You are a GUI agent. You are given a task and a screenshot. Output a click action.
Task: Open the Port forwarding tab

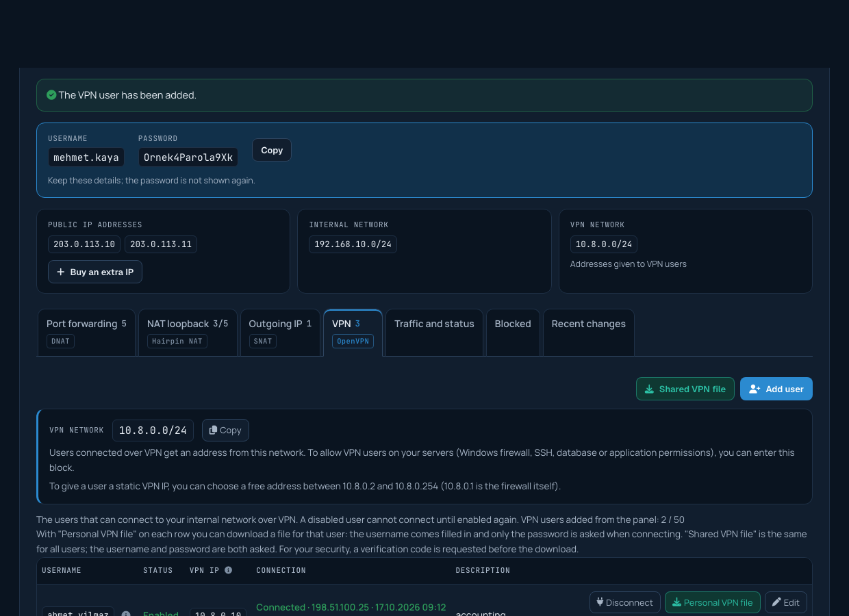click(x=86, y=332)
